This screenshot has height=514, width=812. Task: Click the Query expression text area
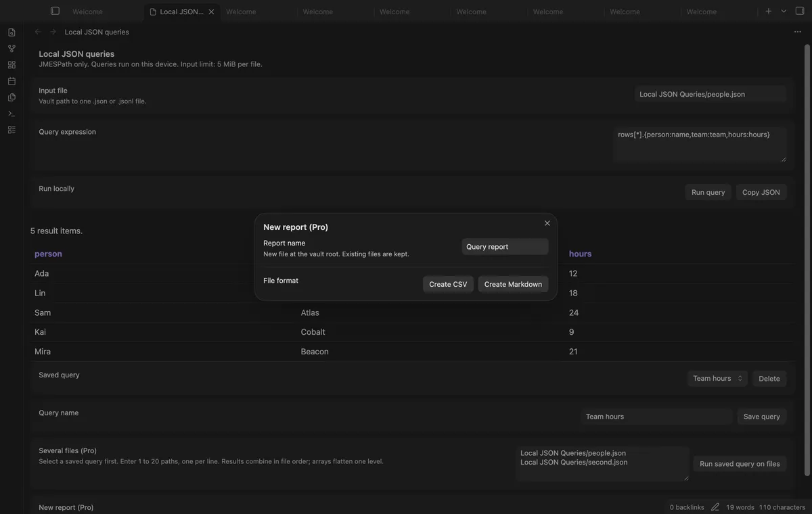click(x=700, y=144)
